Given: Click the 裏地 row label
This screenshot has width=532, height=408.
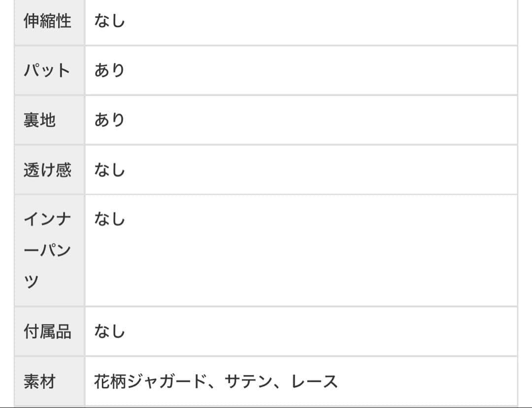Looking at the screenshot, I should pos(39,120).
